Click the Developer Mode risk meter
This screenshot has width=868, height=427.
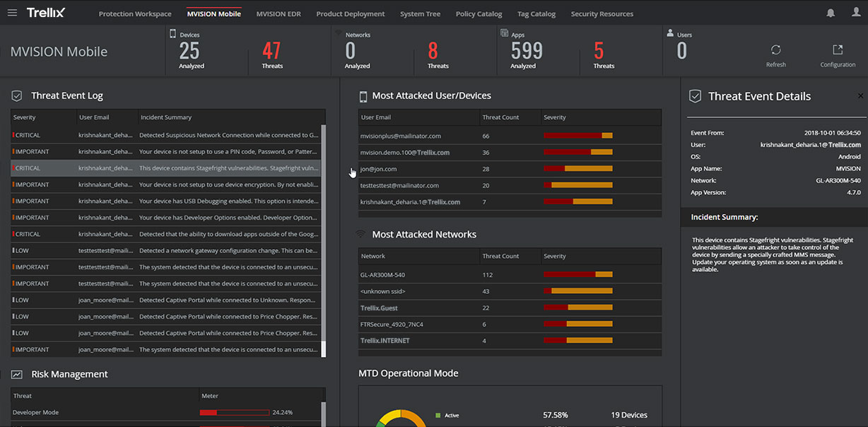coord(235,412)
